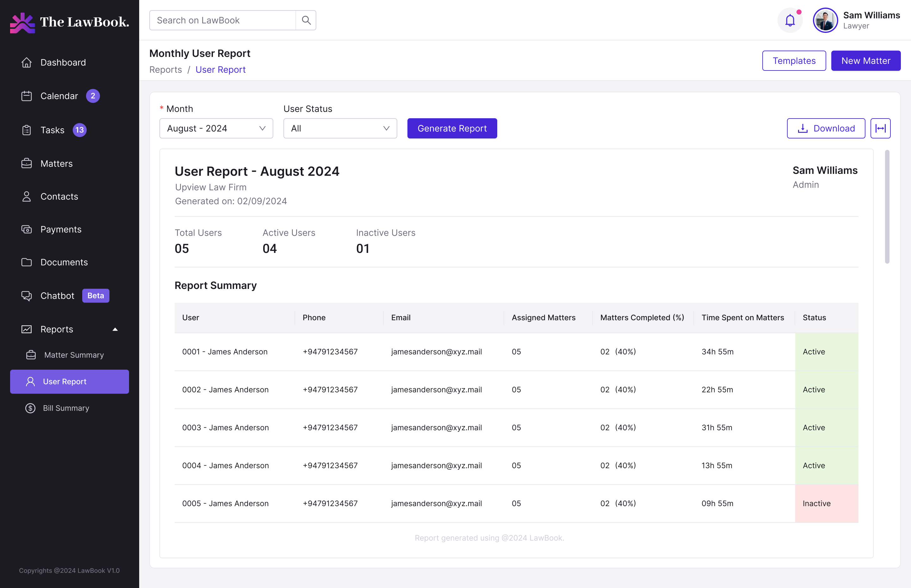This screenshot has width=911, height=588.
Task: Click the Tasks badge showing 13
Action: click(x=79, y=130)
